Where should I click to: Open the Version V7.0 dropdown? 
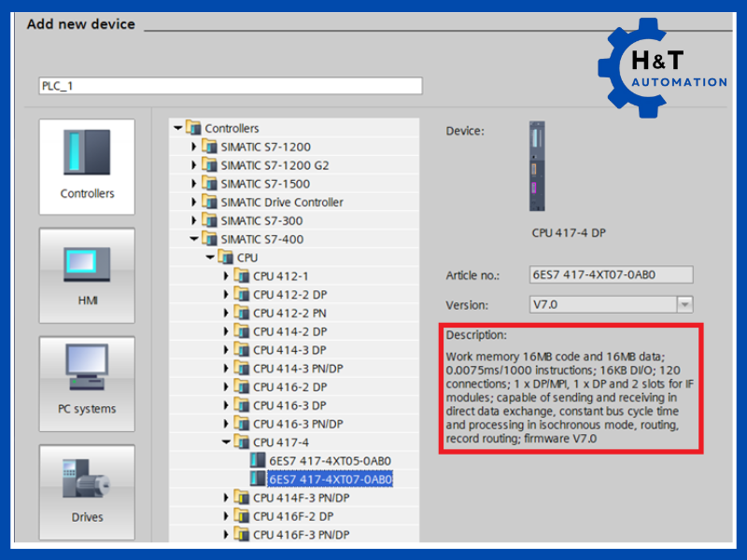(684, 304)
